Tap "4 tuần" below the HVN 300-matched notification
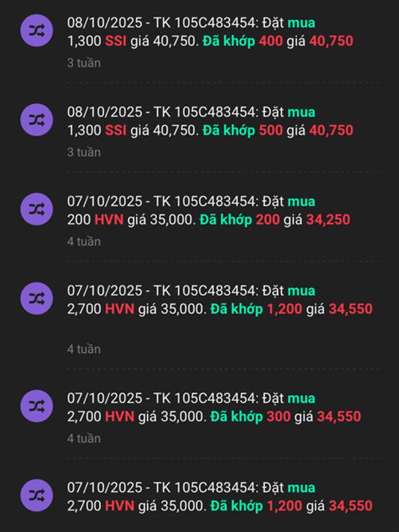399x532 pixels. (x=84, y=438)
